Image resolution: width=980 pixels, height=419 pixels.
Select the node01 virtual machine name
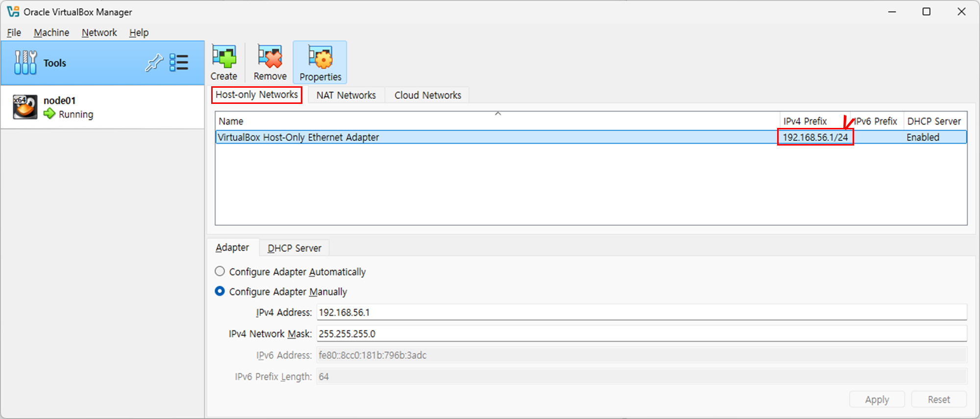60,100
